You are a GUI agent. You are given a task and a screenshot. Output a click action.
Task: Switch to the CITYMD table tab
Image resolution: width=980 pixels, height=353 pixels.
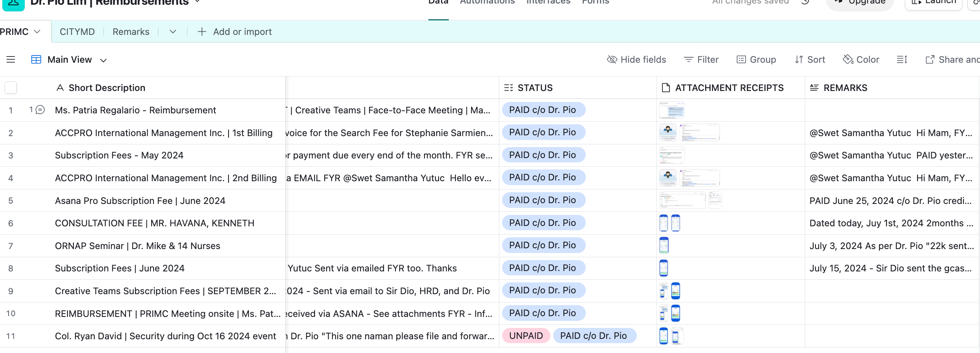(x=77, y=32)
